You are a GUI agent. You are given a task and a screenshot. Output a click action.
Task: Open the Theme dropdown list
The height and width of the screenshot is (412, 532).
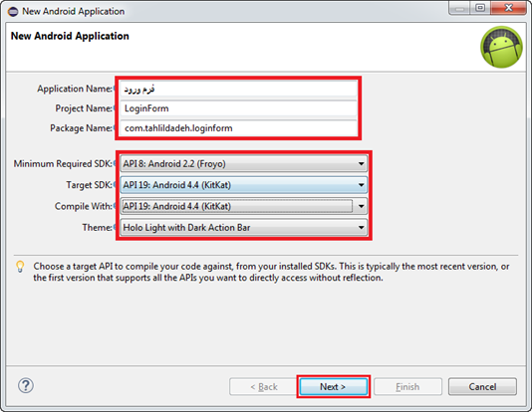tap(244, 227)
